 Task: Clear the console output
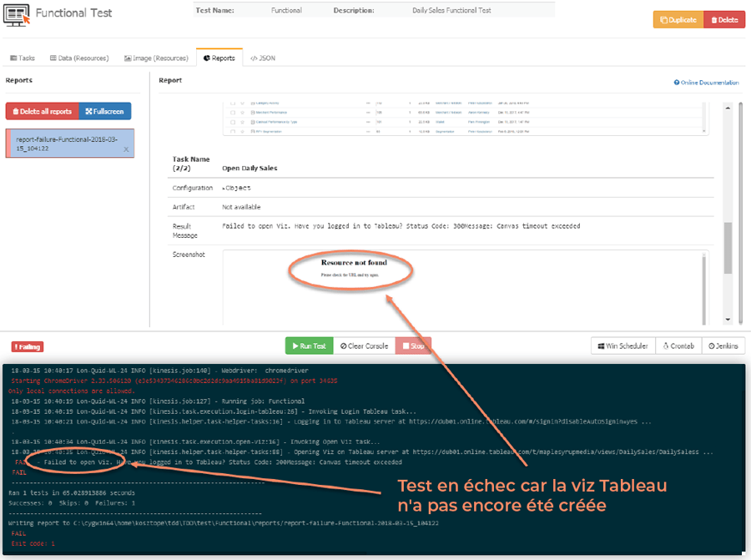[x=364, y=346]
